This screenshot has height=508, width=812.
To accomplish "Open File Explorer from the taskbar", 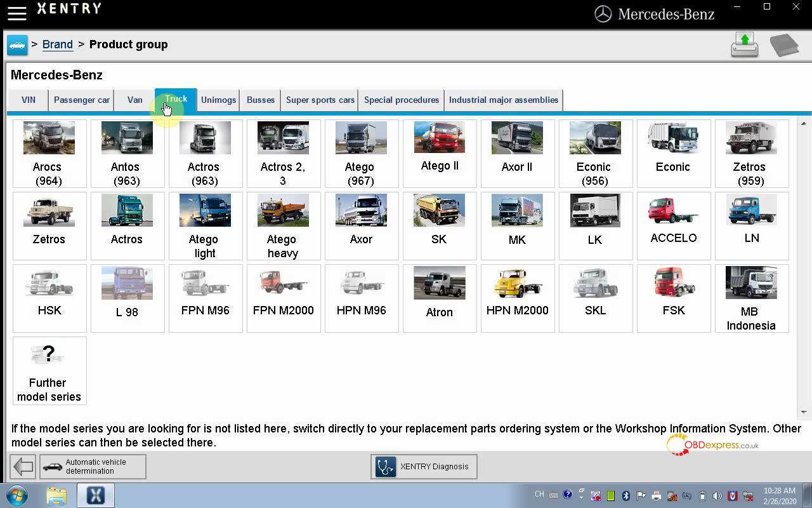I will 56,495.
